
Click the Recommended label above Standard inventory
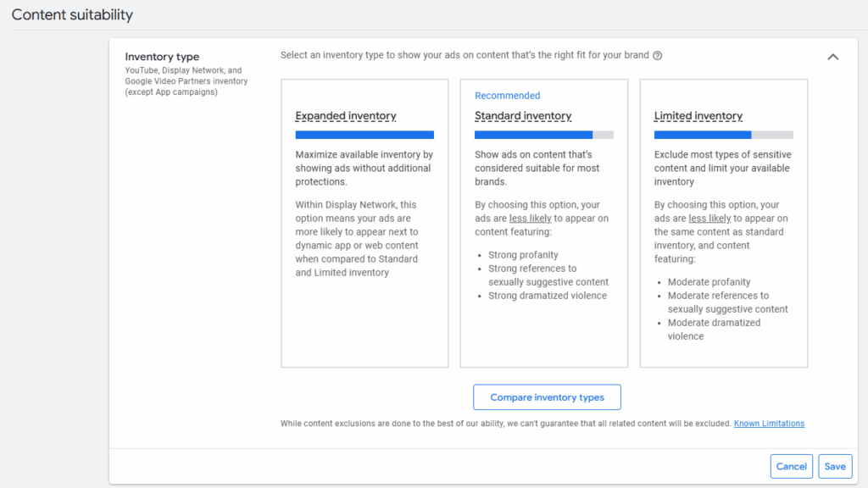click(x=507, y=95)
